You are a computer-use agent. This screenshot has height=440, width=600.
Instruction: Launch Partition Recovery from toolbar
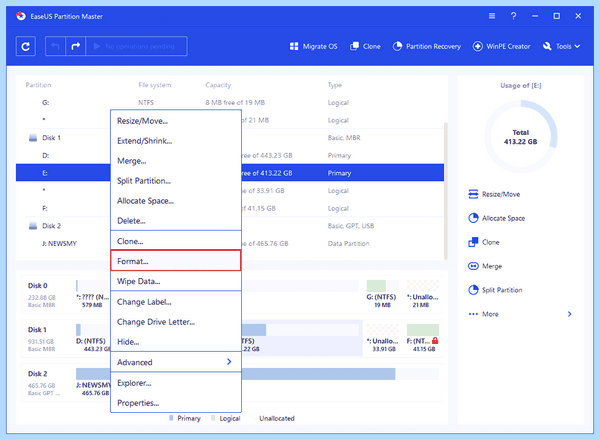pyautogui.click(x=427, y=46)
